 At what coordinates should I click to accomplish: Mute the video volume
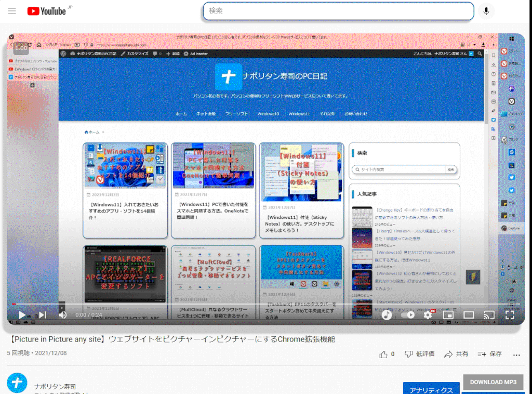63,315
